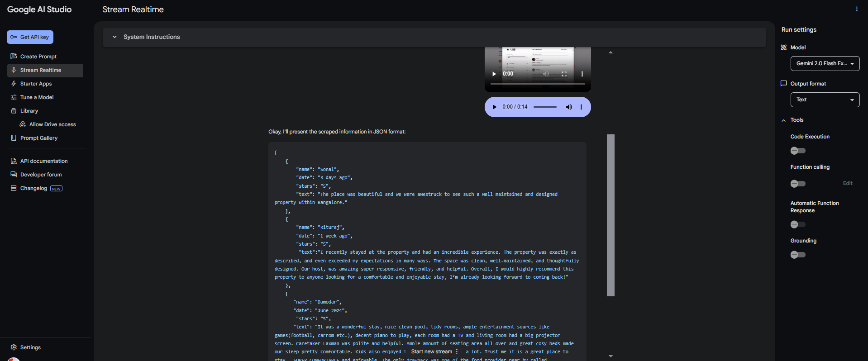Click the scroll down arrow
Viewport: 868px width, 361px height.
coord(610,356)
